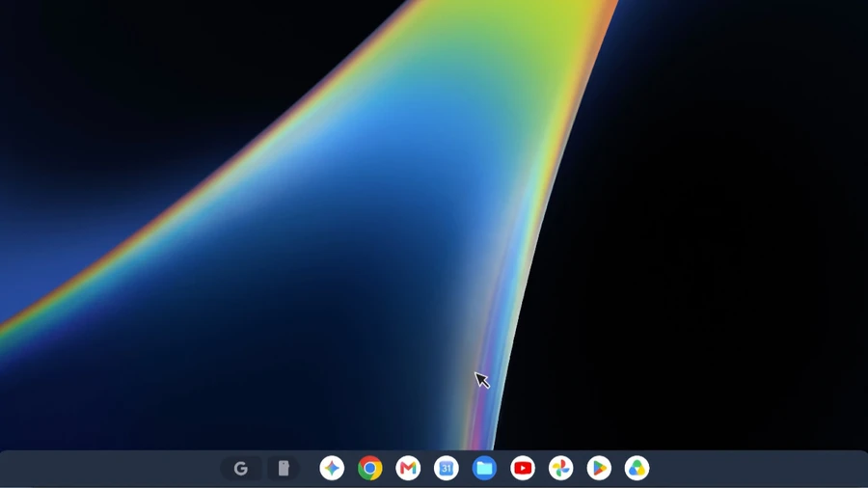The height and width of the screenshot is (488, 868).
Task: Open Google Photos app
Action: pos(560,468)
